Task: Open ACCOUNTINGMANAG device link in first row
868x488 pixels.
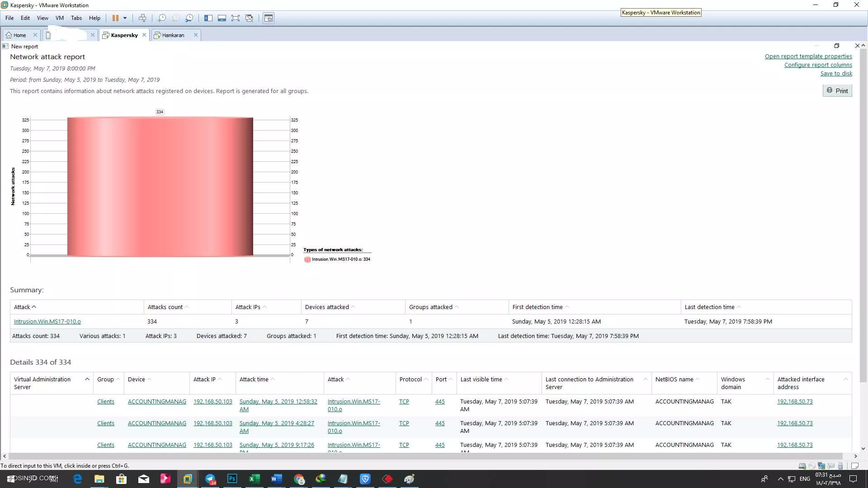Action: click(157, 402)
